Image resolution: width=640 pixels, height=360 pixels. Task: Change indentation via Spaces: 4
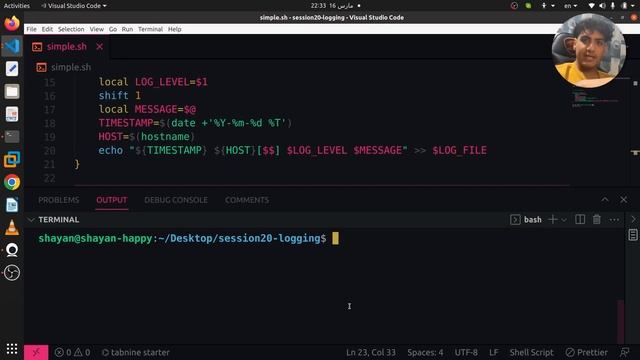pyautogui.click(x=425, y=352)
